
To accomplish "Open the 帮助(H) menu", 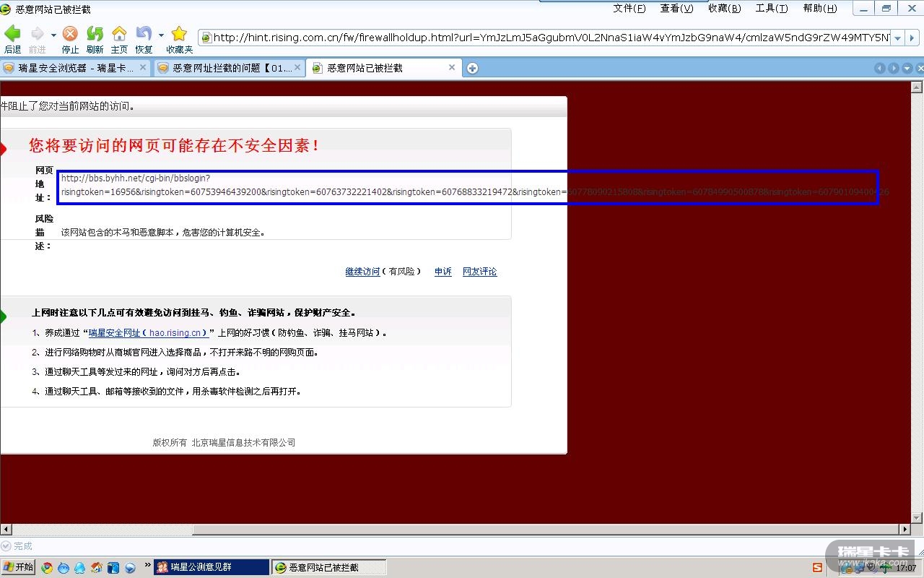I will pos(820,9).
